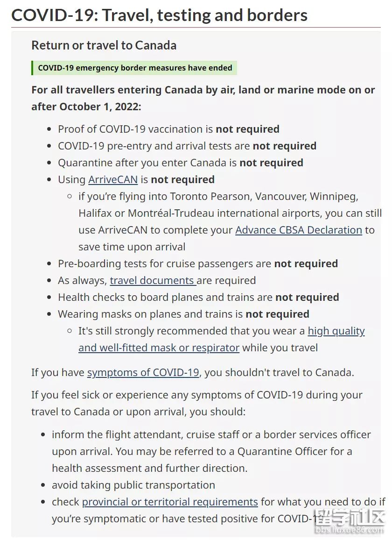Select the Return or travel to Canada heading
The image size is (392, 540).
104,45
